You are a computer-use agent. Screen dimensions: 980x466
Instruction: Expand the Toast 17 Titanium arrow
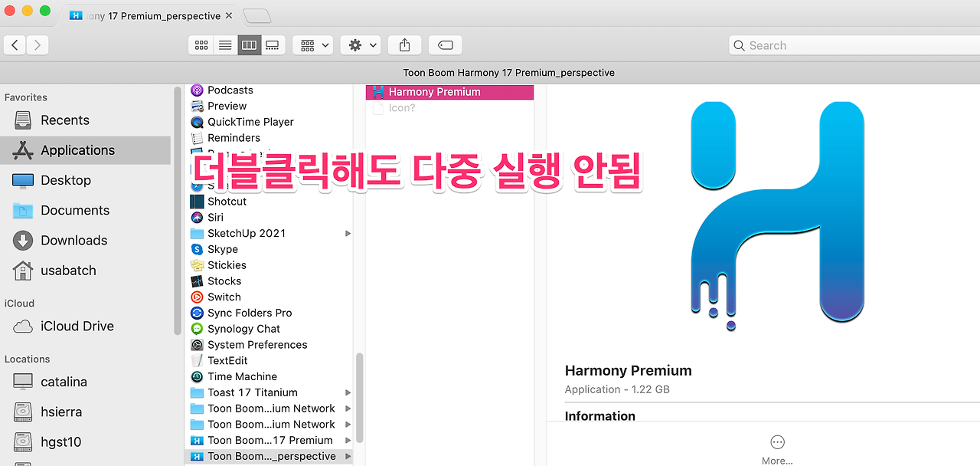pyautogui.click(x=348, y=392)
